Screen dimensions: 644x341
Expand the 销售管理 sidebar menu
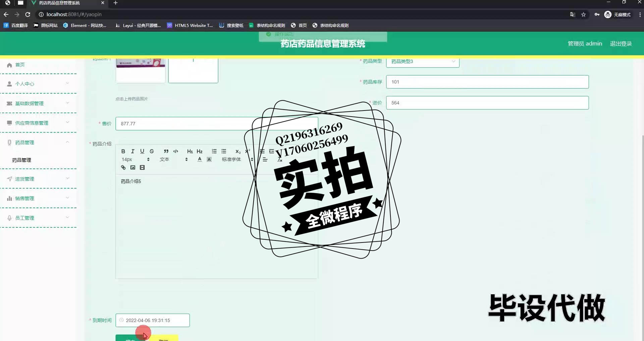click(x=38, y=198)
